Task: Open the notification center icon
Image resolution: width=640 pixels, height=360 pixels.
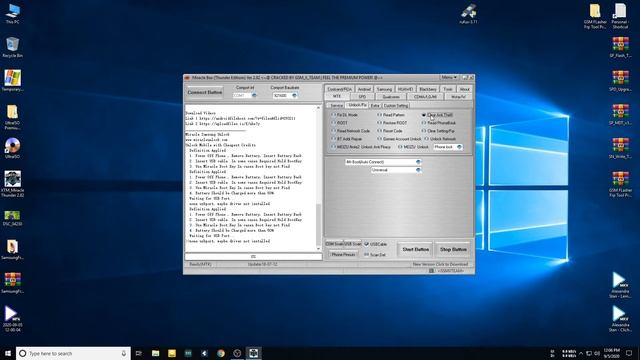Action: (629, 353)
